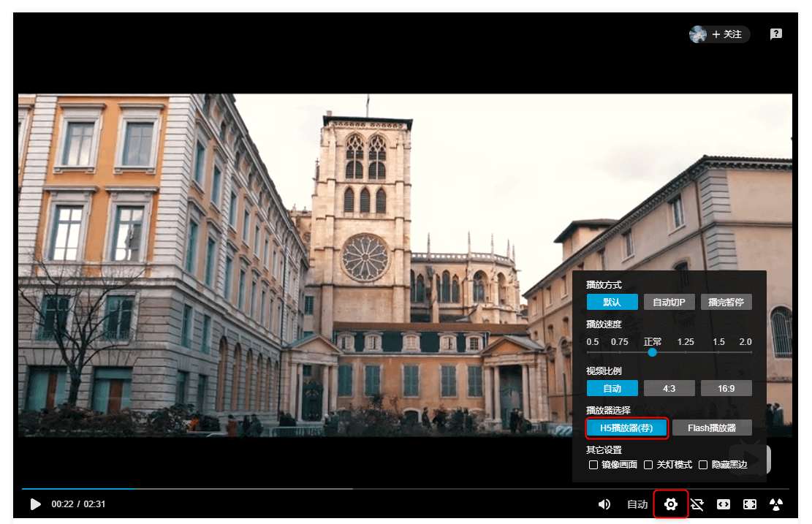Enable 关灯模式 checkbox
The width and height of the screenshot is (812, 524).
pyautogui.click(x=648, y=465)
